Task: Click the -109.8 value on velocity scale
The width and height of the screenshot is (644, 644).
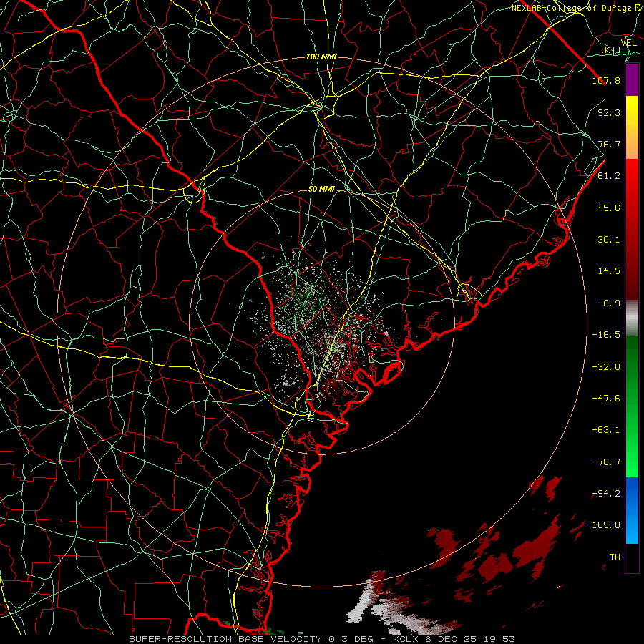Action: 604,525
